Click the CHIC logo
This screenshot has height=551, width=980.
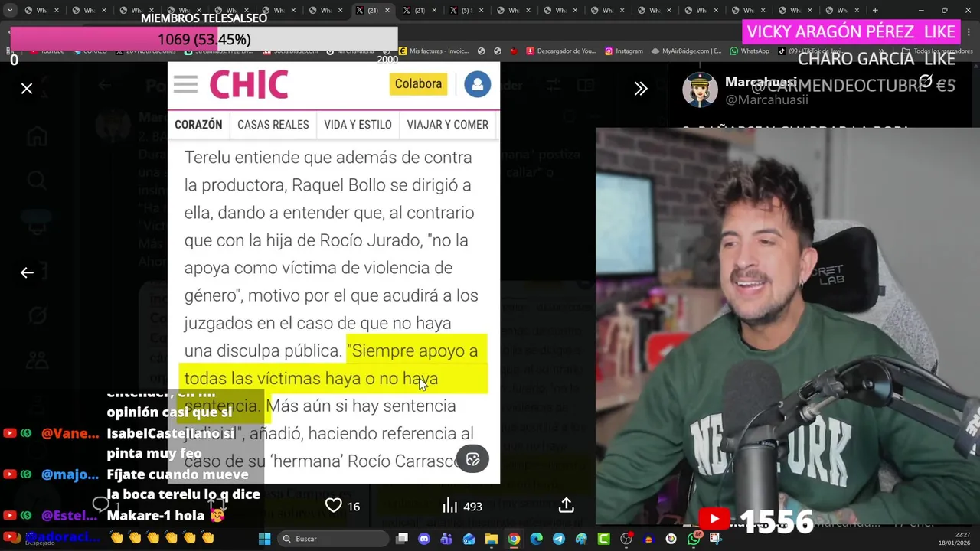tap(249, 84)
